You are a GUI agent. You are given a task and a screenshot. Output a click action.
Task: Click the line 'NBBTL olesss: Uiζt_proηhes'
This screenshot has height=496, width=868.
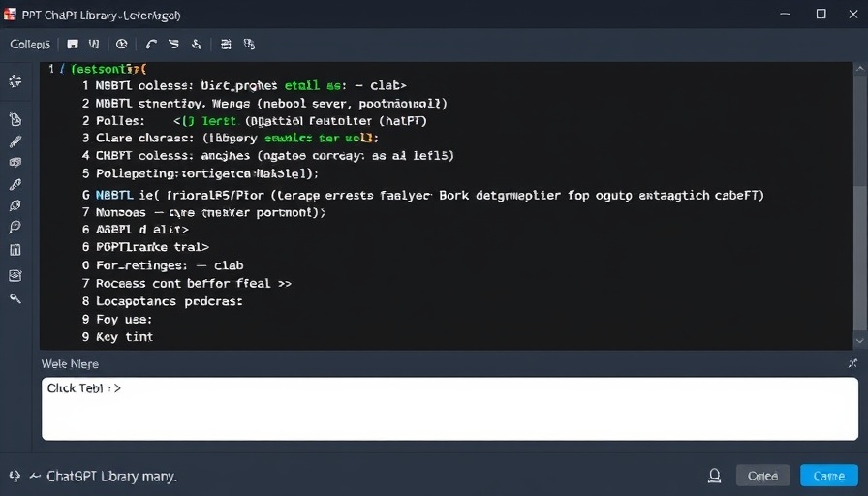coord(244,86)
